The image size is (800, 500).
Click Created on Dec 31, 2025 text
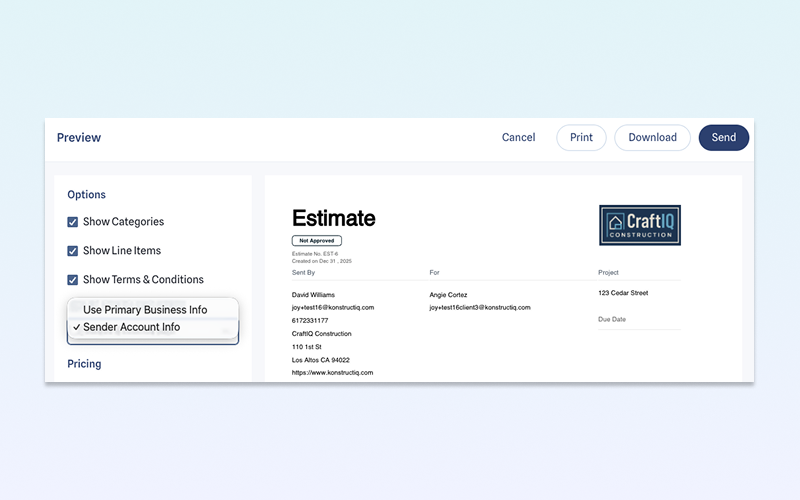point(321,261)
